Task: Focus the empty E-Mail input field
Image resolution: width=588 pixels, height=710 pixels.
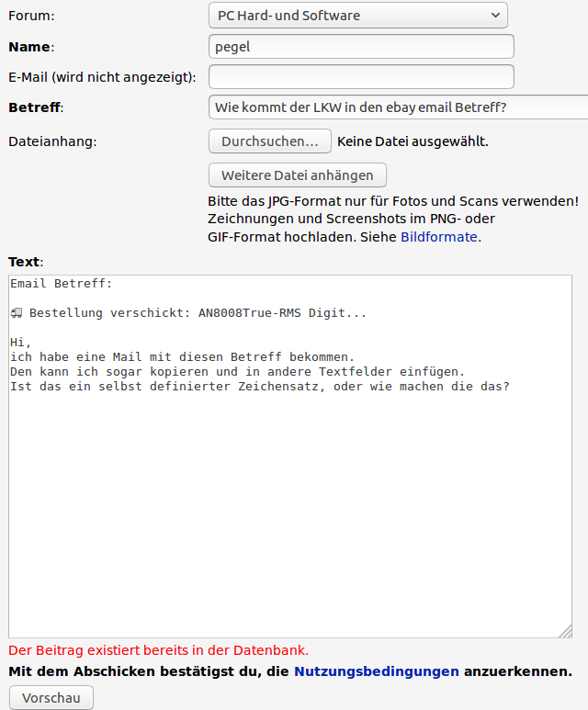Action: pos(361,77)
